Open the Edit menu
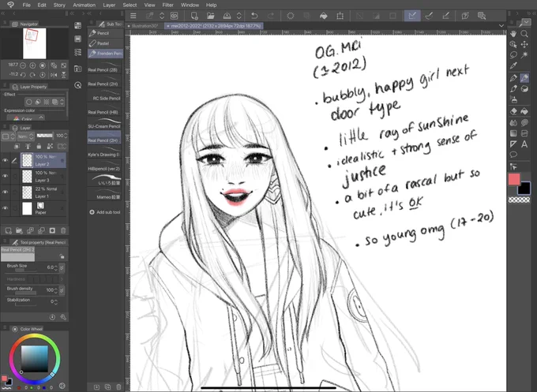 coord(42,6)
